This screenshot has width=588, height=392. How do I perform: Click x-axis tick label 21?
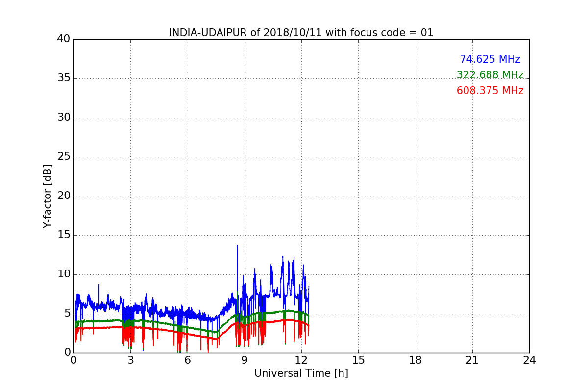472,360
